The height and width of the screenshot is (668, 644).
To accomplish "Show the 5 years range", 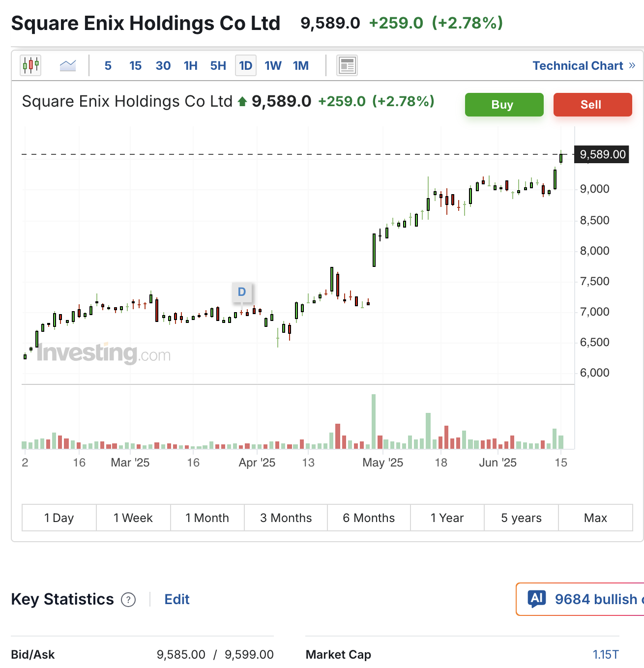I will click(x=522, y=518).
